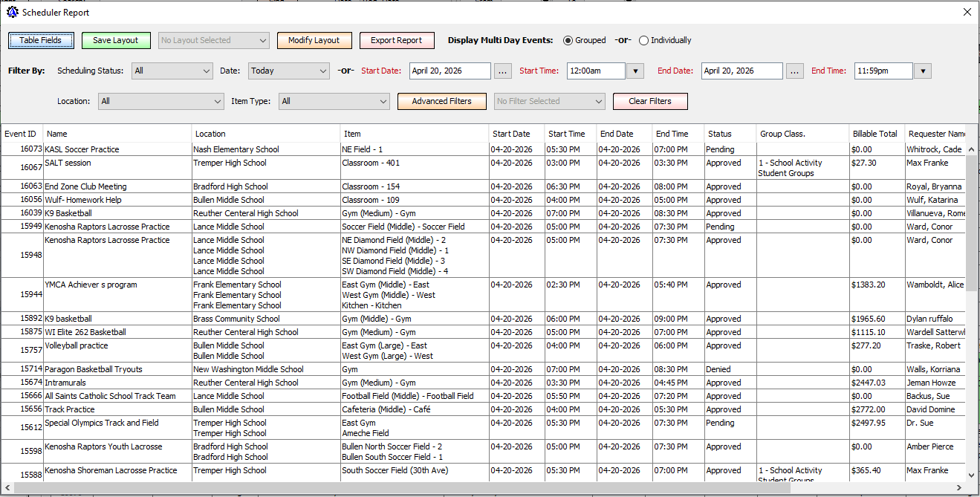Expand the Start Time dropdown arrow

click(635, 71)
